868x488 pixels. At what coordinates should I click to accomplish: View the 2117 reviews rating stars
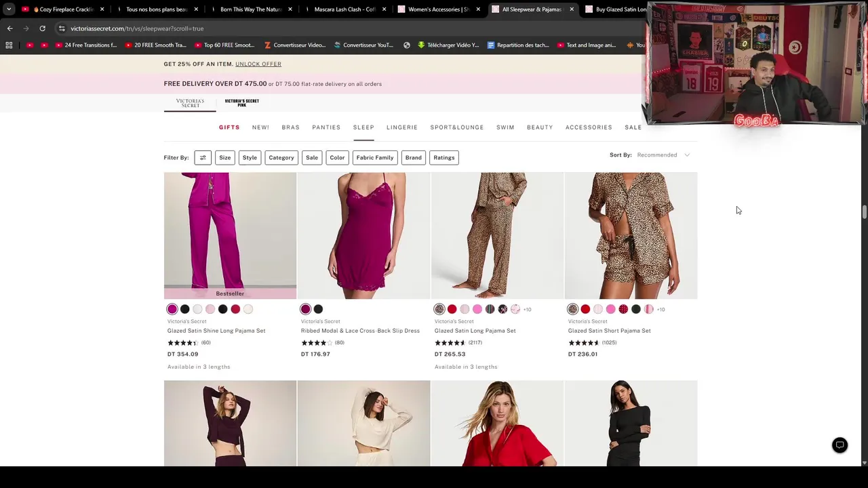click(x=450, y=343)
